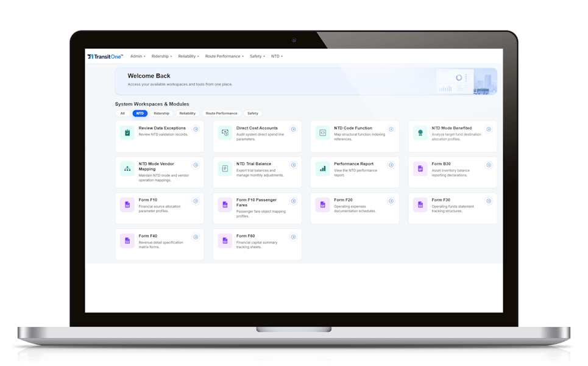The height and width of the screenshot is (366, 588).
Task: Click the Form F10 Passenger Fares icon
Action: coord(225,204)
